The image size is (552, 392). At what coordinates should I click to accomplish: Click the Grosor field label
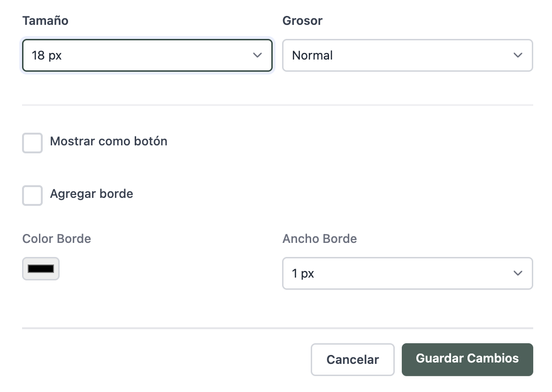(x=302, y=21)
